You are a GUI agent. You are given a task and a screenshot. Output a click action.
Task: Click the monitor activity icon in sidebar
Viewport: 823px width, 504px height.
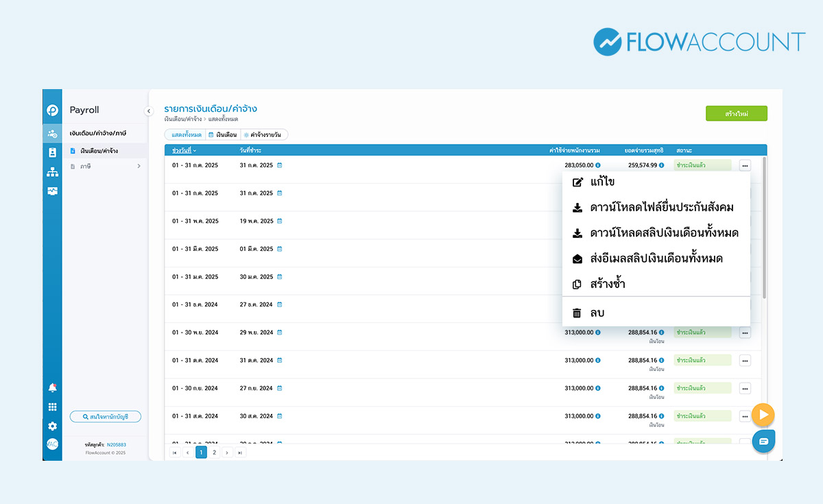click(52, 191)
